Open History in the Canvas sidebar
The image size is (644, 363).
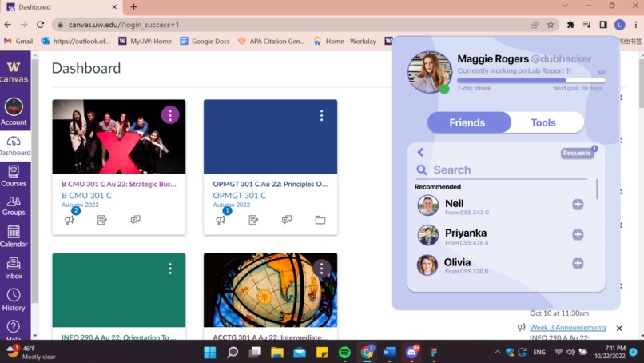(14, 300)
